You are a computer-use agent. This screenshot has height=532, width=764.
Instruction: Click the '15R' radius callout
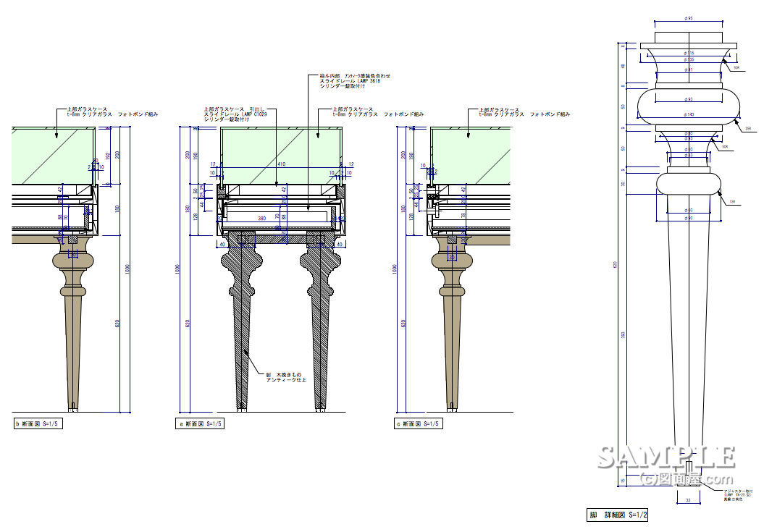pos(732,201)
